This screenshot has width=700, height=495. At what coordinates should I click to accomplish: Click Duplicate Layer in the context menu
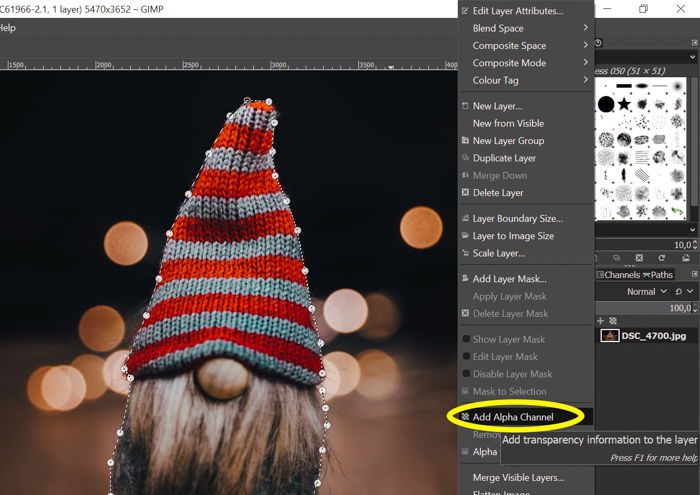point(504,158)
